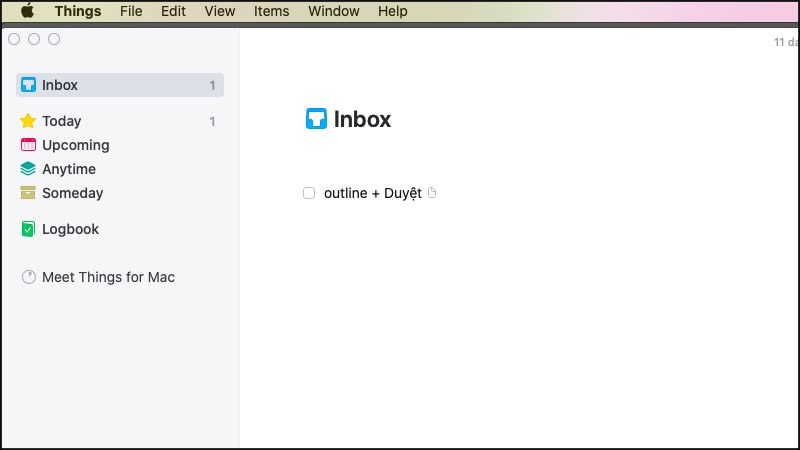Click the Meet Things for Mac progress circle
800x450 pixels.
29,277
